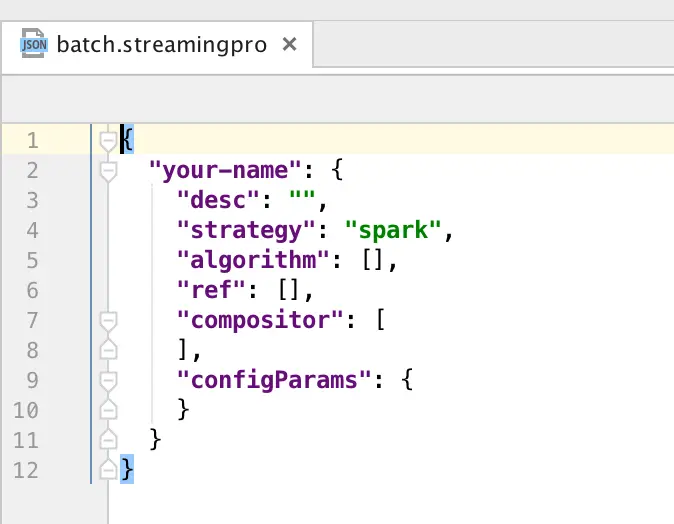Click fold end marker on line 10
This screenshot has height=524, width=674.
coord(108,410)
